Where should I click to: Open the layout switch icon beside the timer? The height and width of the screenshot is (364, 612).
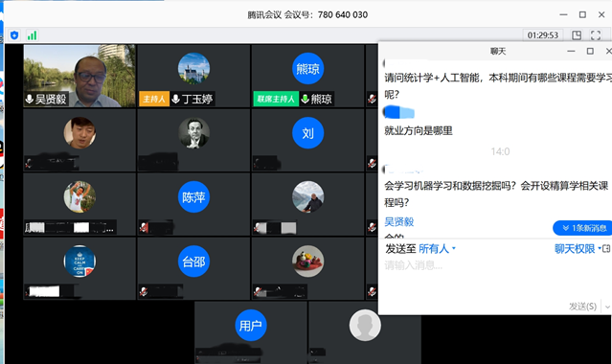pyautogui.click(x=577, y=35)
